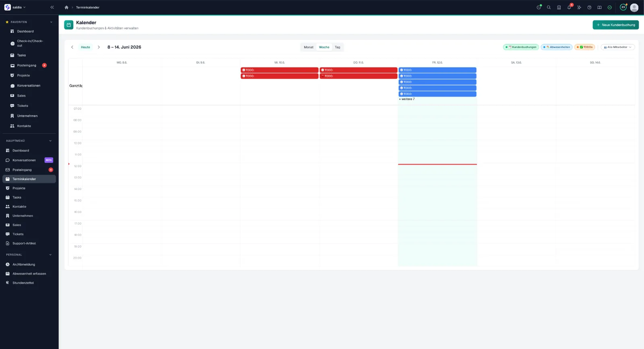Open Konversationen BETA in Hauptmenü
The width and height of the screenshot is (644, 349).
tap(29, 160)
